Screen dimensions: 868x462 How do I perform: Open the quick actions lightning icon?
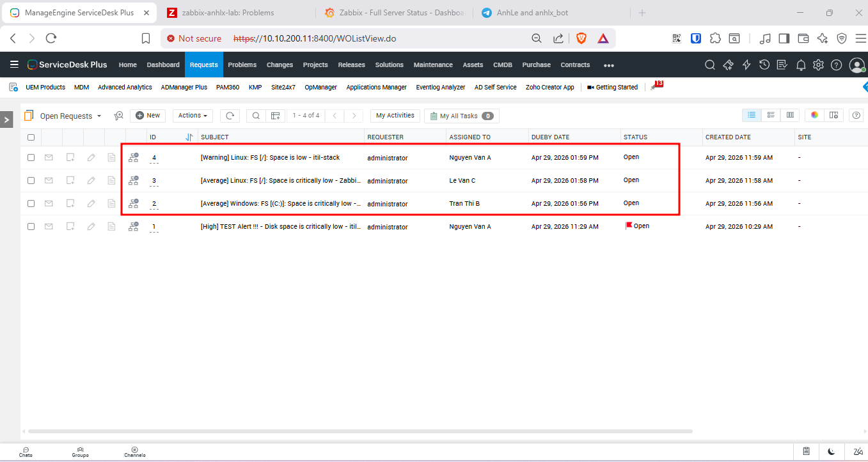pyautogui.click(x=746, y=65)
